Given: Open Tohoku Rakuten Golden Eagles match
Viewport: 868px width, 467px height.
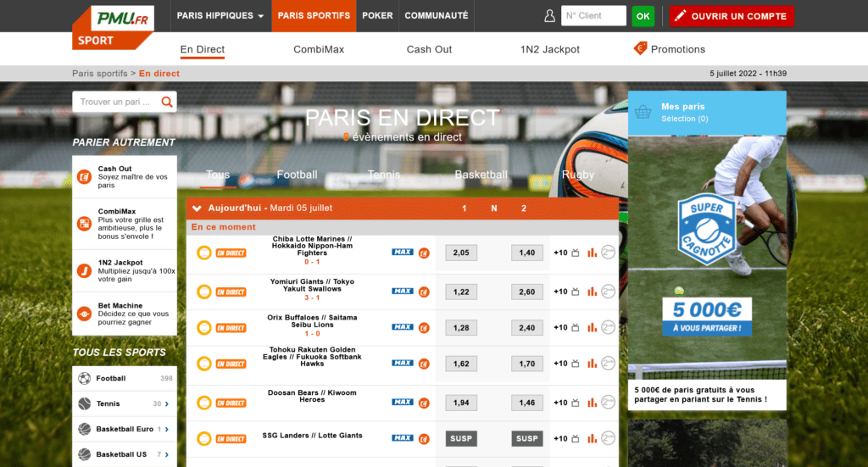Looking at the screenshot, I should click(x=312, y=357).
